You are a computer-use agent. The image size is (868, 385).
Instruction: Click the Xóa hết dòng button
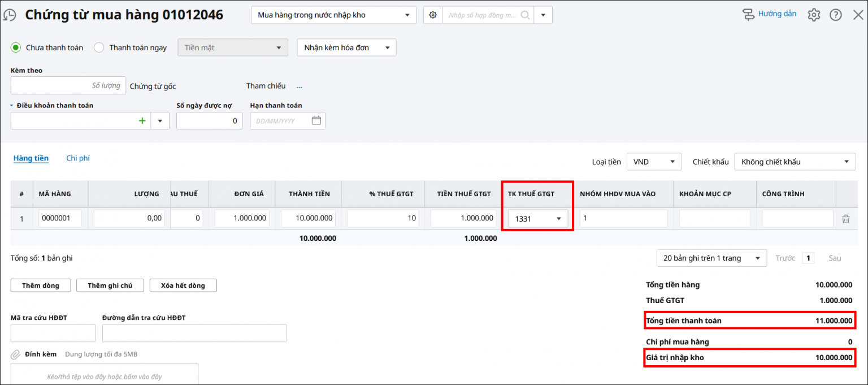coord(183,285)
